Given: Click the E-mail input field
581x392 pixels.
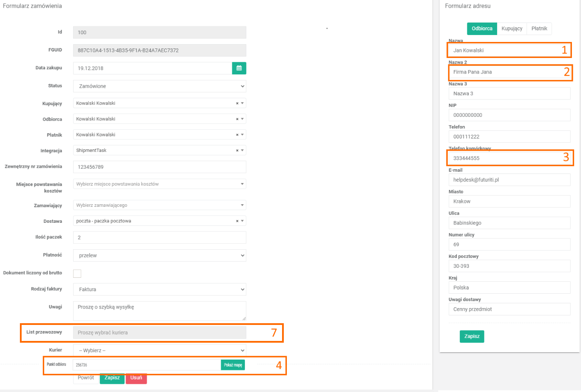Looking at the screenshot, I should pos(509,180).
